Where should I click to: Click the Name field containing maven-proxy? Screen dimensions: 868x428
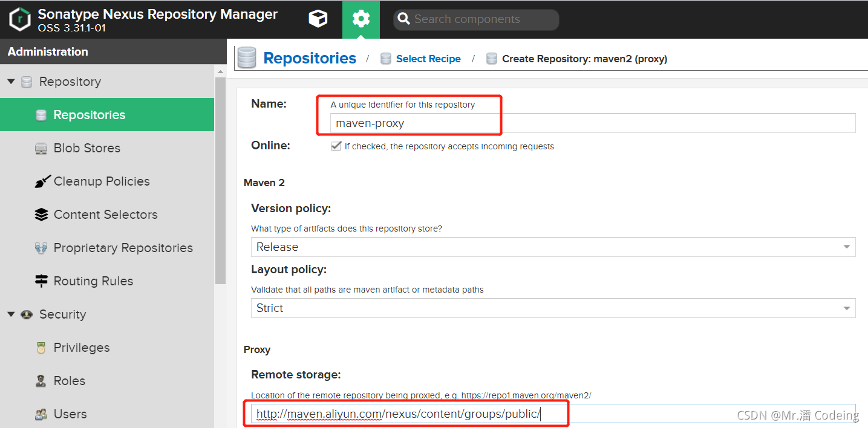593,123
